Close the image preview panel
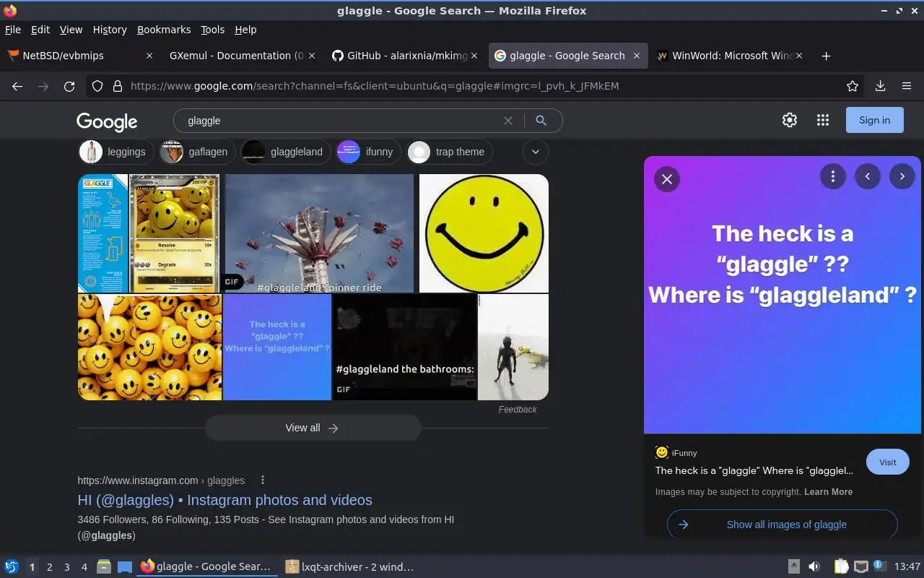Viewport: 924px width, 578px height. pos(667,179)
